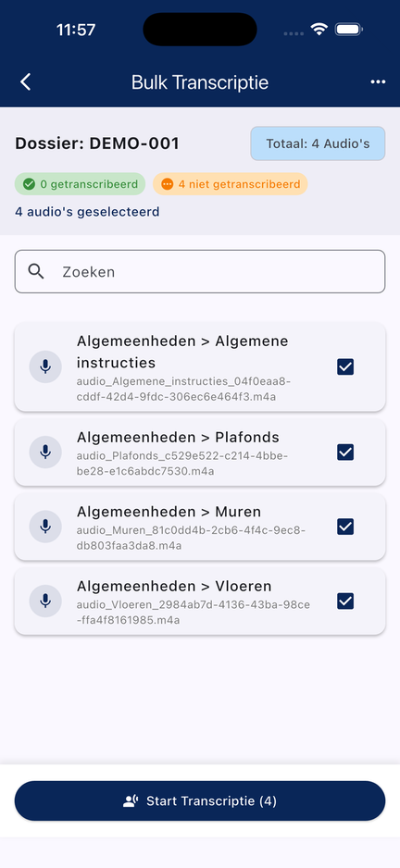Uncheck the Algemene instructies audio checkbox
This screenshot has width=400, height=868.
(x=345, y=366)
